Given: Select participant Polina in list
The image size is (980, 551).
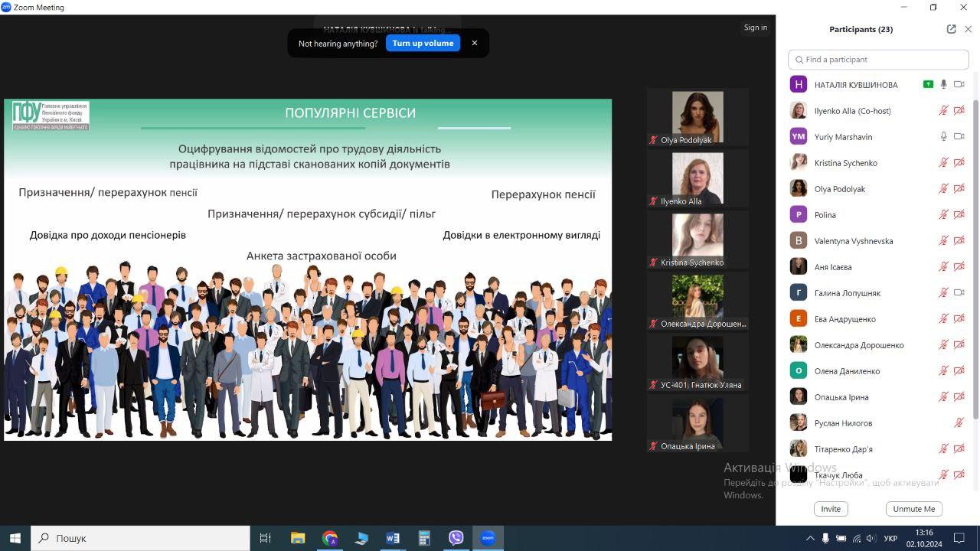Looking at the screenshot, I should point(878,215).
